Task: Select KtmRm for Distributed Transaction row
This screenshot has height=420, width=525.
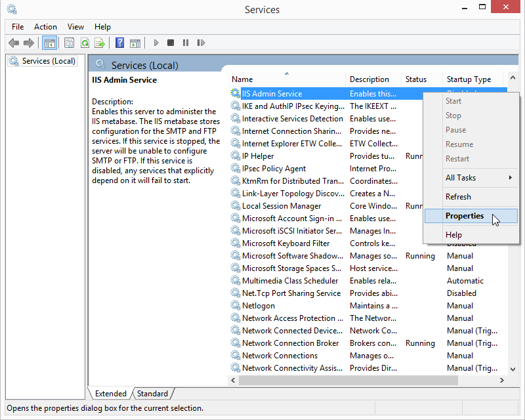Action: [326, 181]
